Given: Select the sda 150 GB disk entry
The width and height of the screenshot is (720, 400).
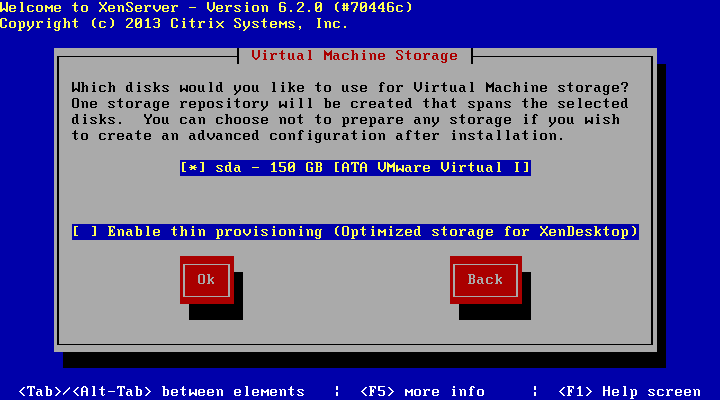Looking at the screenshot, I should [x=355, y=168].
